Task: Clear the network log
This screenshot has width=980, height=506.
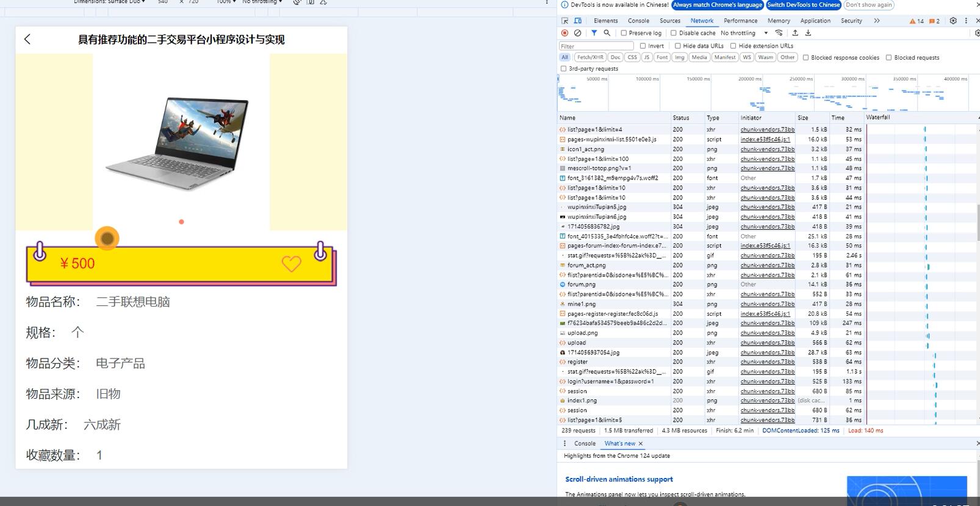Action: (x=578, y=33)
